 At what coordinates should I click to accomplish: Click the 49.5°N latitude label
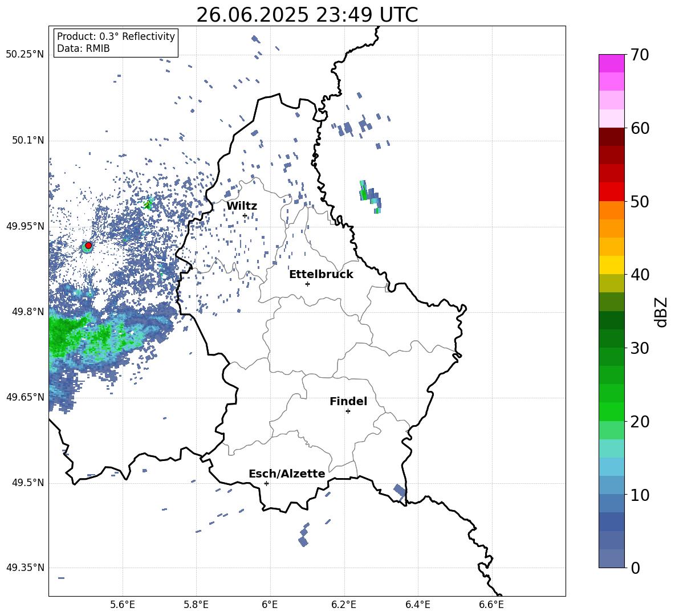point(28,483)
